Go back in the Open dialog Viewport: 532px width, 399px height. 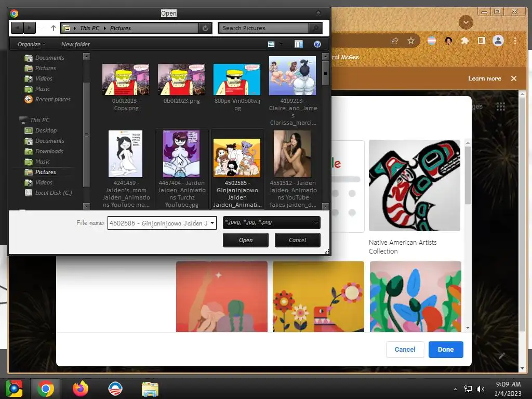(17, 28)
